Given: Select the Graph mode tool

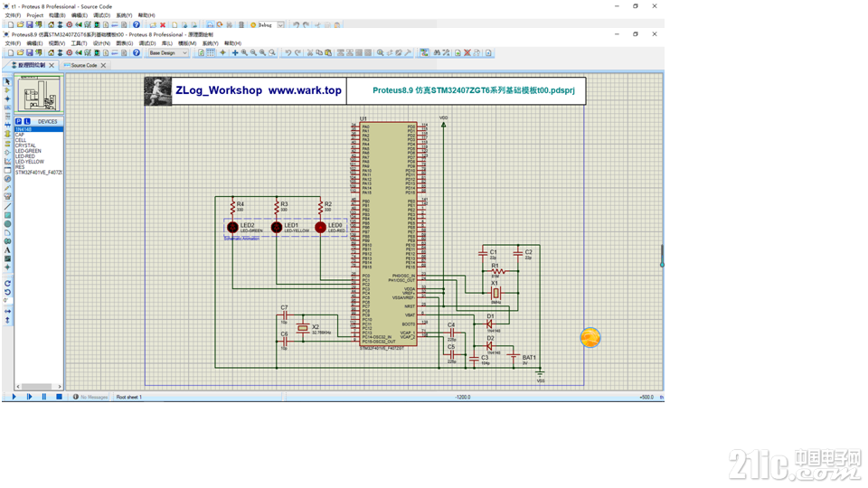Looking at the screenshot, I should coord(7,161).
